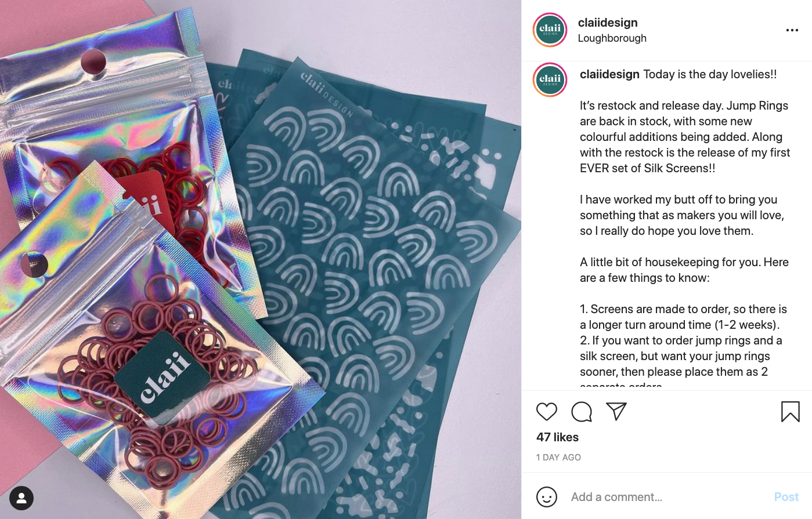
Task: Click the 1 DAY AGO timestamp
Action: click(x=558, y=458)
